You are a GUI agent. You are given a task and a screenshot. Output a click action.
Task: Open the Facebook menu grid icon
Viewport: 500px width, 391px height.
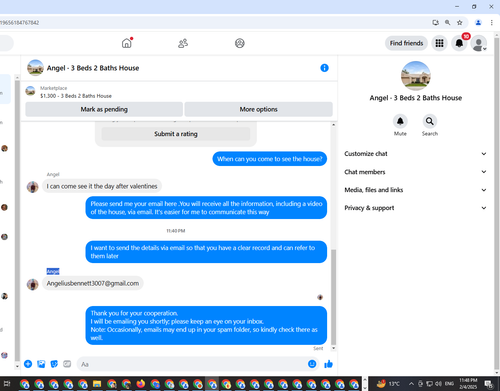[439, 43]
